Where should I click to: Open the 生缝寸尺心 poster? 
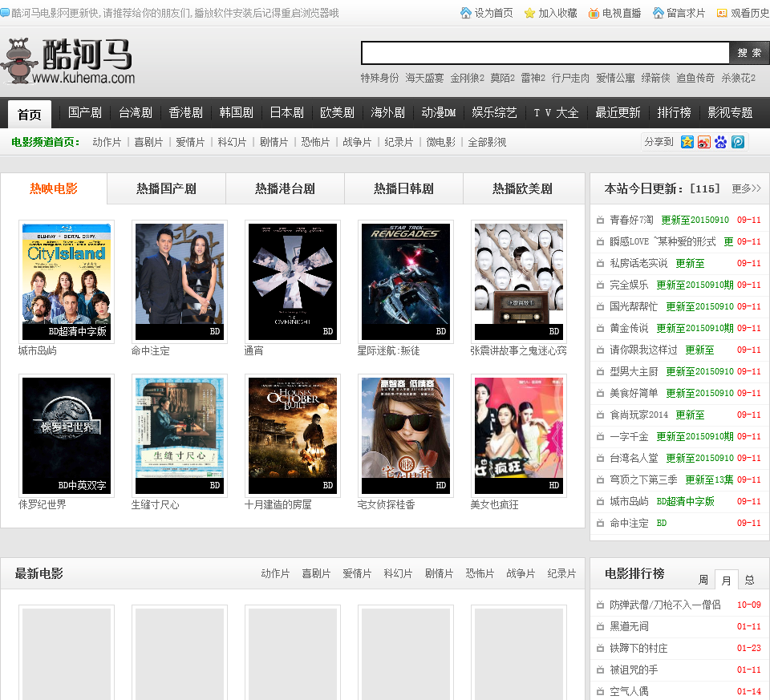[179, 435]
